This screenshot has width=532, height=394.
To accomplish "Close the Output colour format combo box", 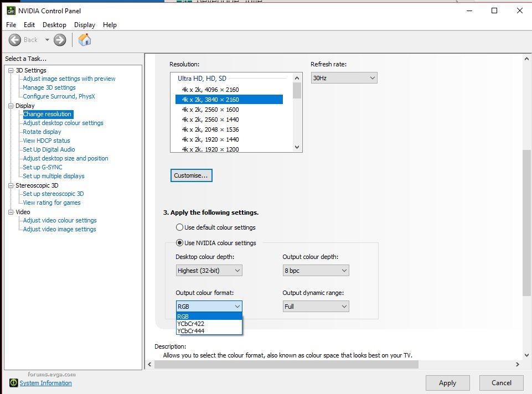I will (209, 307).
